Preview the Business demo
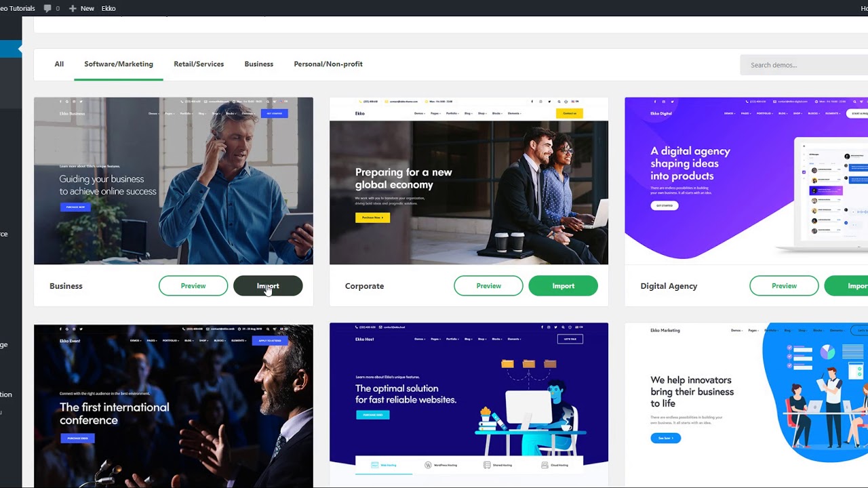 (x=193, y=286)
